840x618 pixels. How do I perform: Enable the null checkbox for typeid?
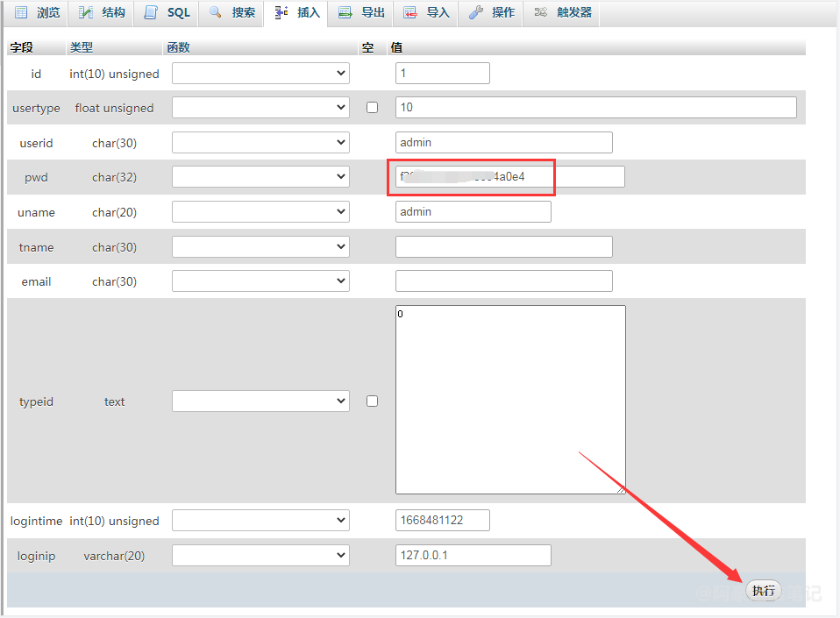pos(372,401)
